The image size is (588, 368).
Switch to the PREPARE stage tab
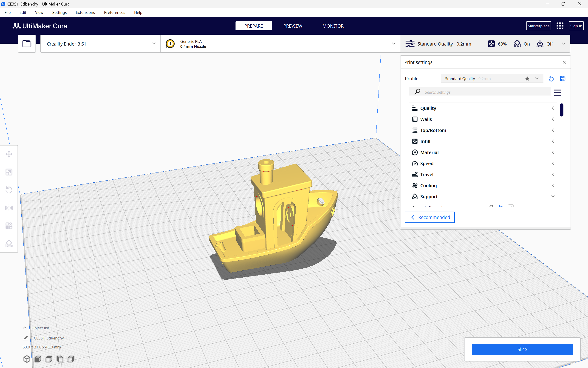pos(253,26)
